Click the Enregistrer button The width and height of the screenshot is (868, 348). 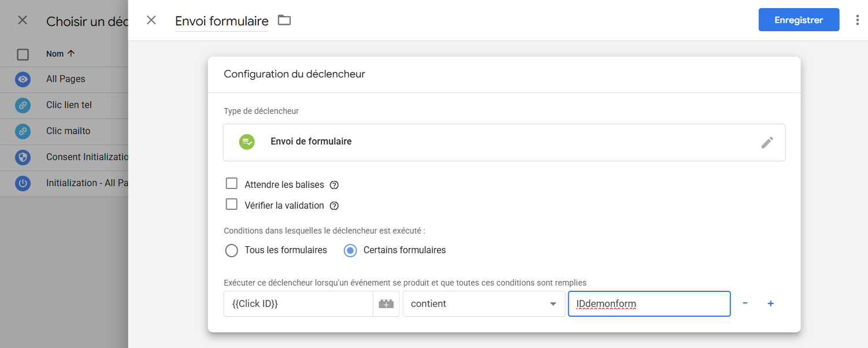tap(799, 20)
